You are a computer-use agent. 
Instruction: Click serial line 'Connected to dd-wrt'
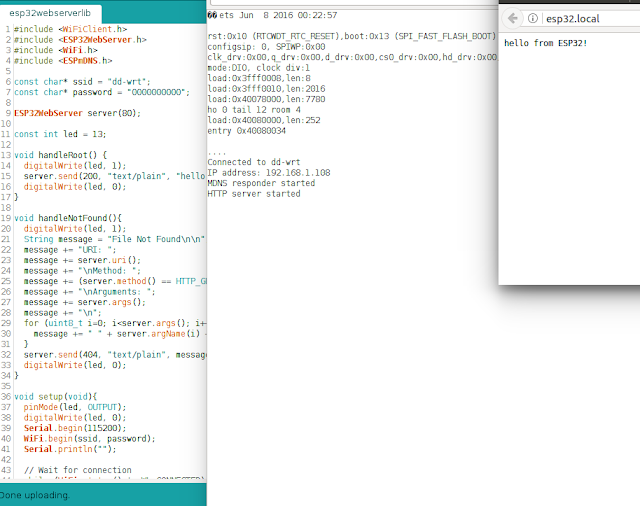click(253, 162)
